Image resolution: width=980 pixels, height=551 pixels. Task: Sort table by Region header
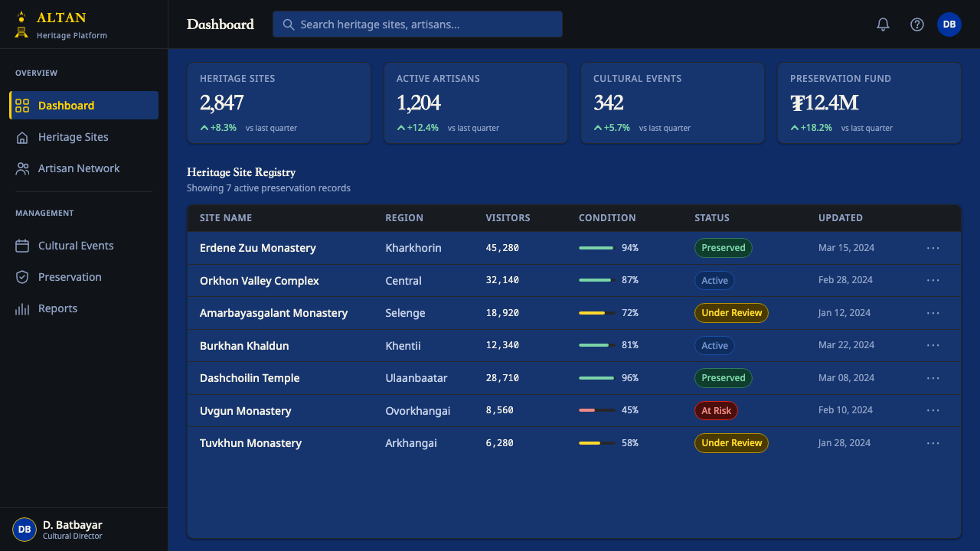coord(404,218)
